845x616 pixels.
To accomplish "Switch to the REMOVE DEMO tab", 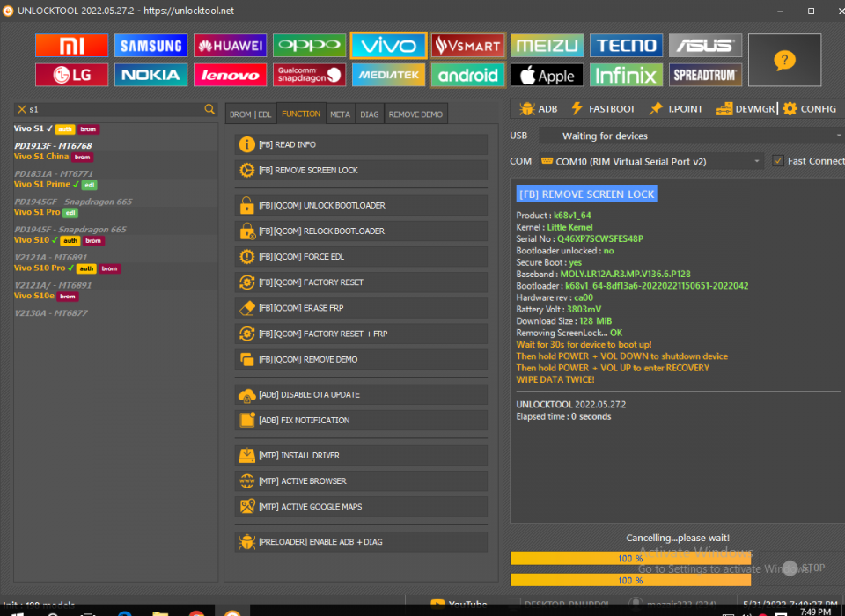I will (415, 114).
